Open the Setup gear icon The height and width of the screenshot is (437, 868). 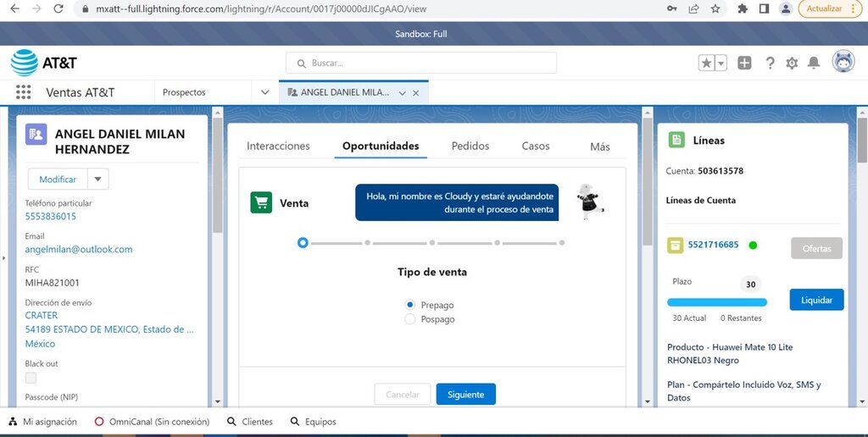coord(792,63)
